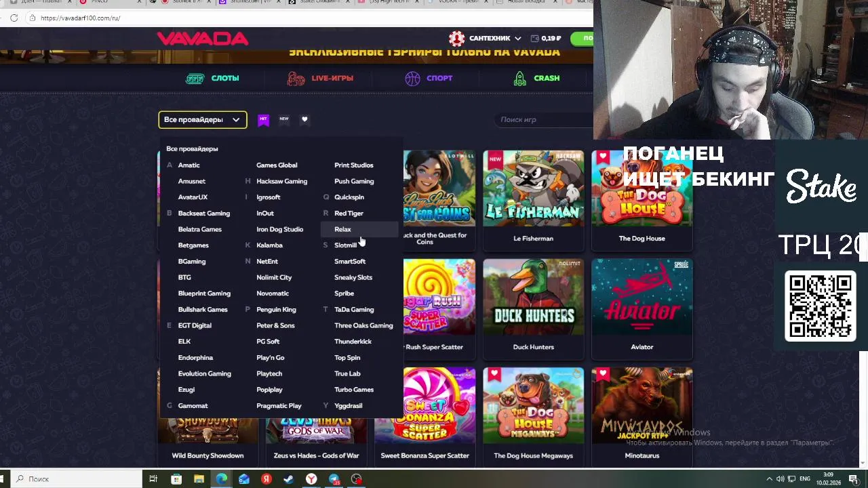Choose Penguin King provider

276,310
